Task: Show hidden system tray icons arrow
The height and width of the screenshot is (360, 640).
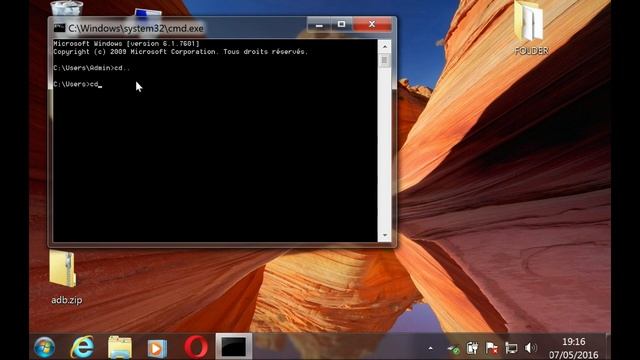Action: click(x=430, y=348)
